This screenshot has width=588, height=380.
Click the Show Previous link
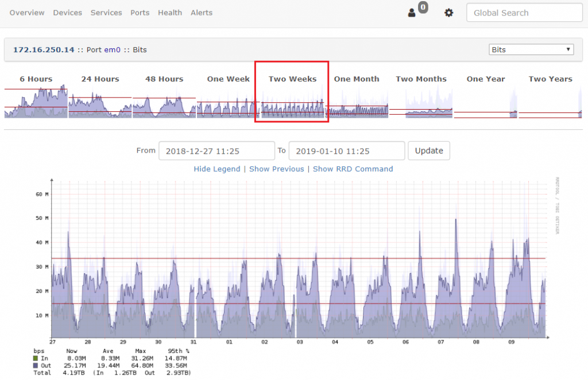coord(277,169)
